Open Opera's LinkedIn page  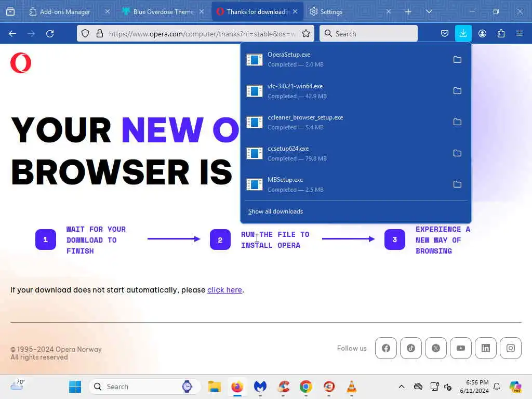pyautogui.click(x=486, y=348)
